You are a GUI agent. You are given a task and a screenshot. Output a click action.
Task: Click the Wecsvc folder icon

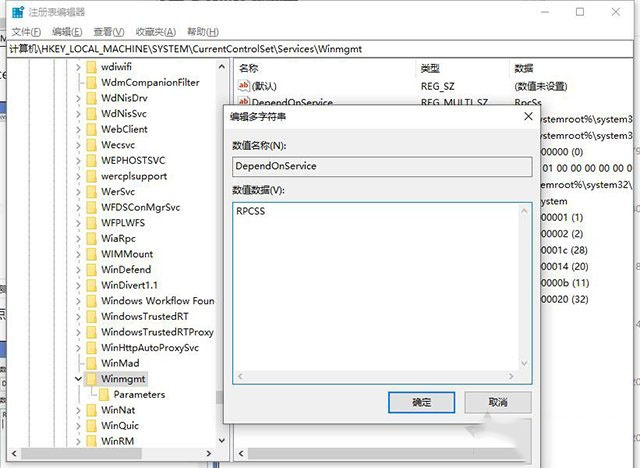(x=91, y=145)
